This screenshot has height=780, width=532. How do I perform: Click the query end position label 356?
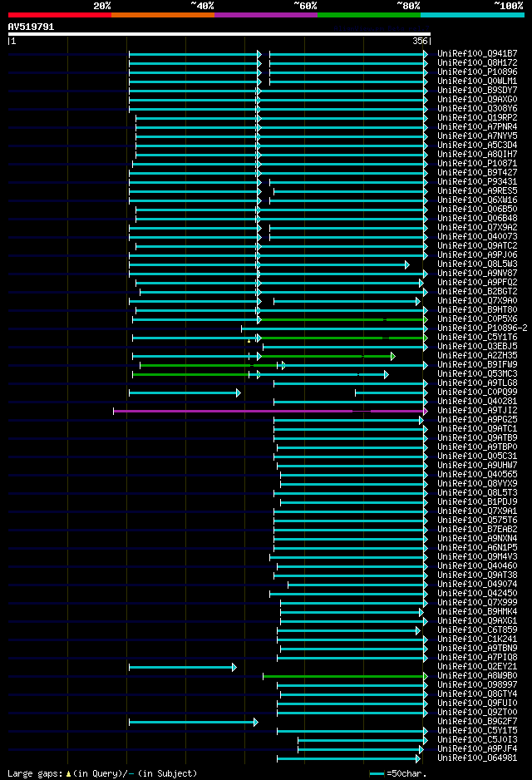tap(420, 42)
